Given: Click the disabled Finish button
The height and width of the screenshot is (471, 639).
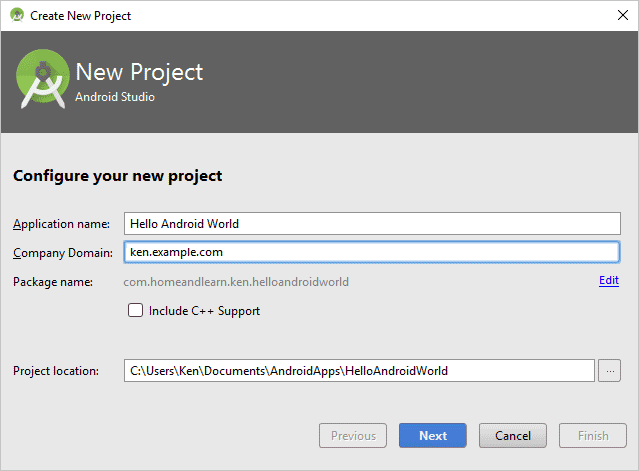Looking at the screenshot, I should click(x=593, y=436).
